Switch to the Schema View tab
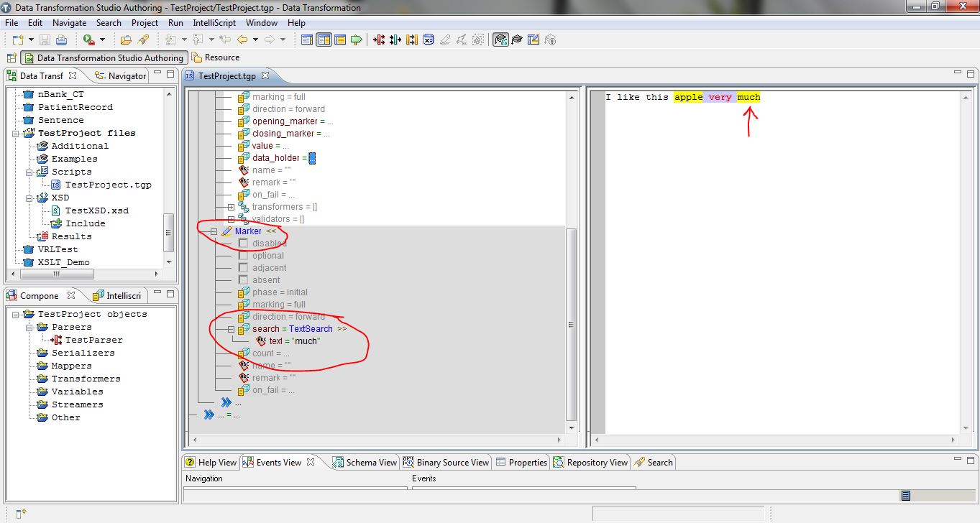Screen dimensions: 980x523 tap(365, 463)
